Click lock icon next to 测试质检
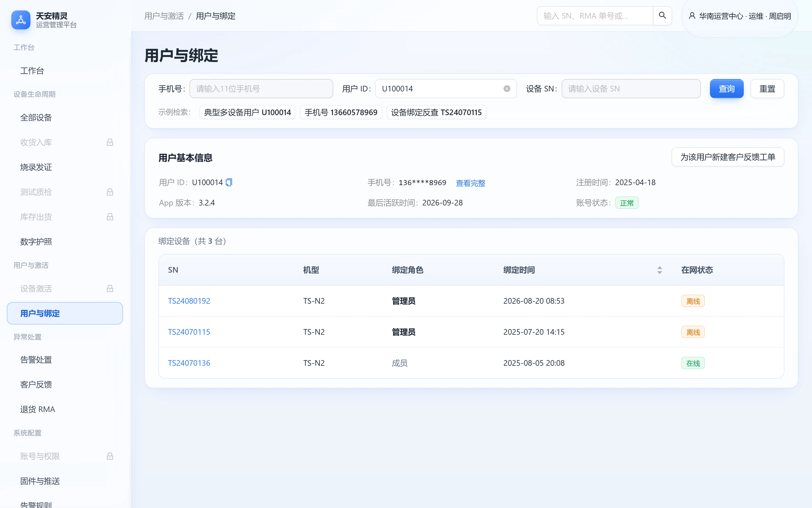Screen dimensions: 812x508 pyautogui.click(x=110, y=192)
